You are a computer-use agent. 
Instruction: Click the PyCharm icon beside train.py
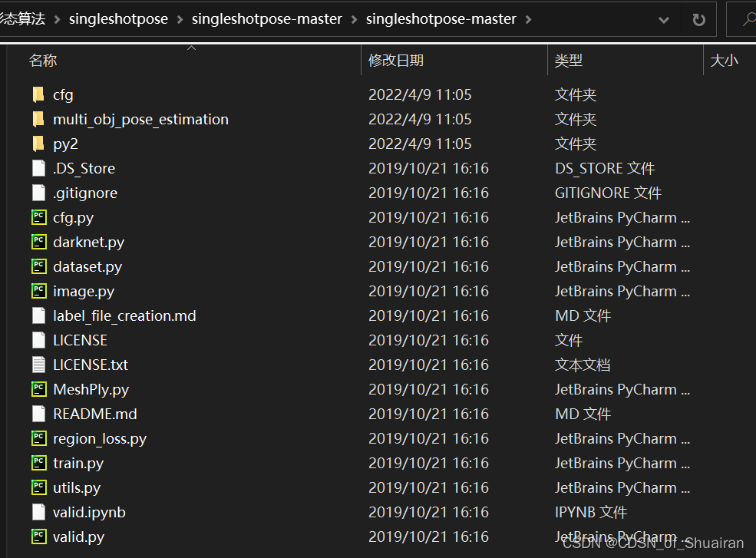(x=38, y=463)
